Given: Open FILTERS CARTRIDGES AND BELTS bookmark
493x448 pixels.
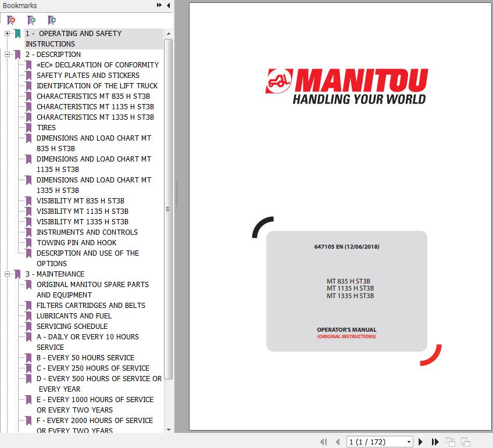Looking at the screenshot, I should [x=91, y=306].
